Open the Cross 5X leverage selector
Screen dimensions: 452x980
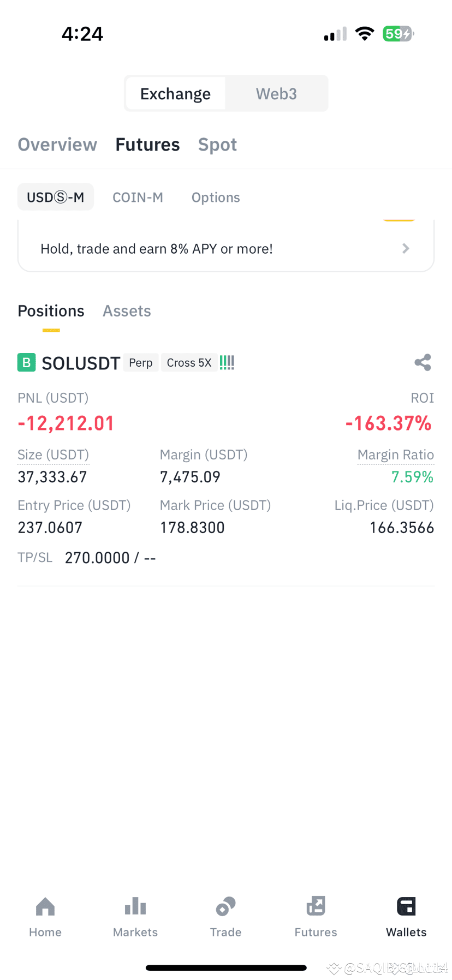pyautogui.click(x=189, y=363)
